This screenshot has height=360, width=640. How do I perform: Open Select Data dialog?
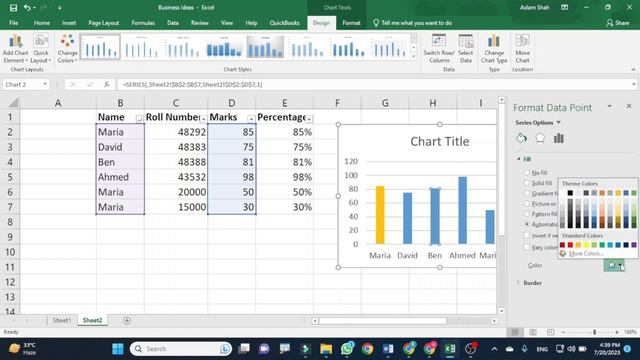(465, 49)
